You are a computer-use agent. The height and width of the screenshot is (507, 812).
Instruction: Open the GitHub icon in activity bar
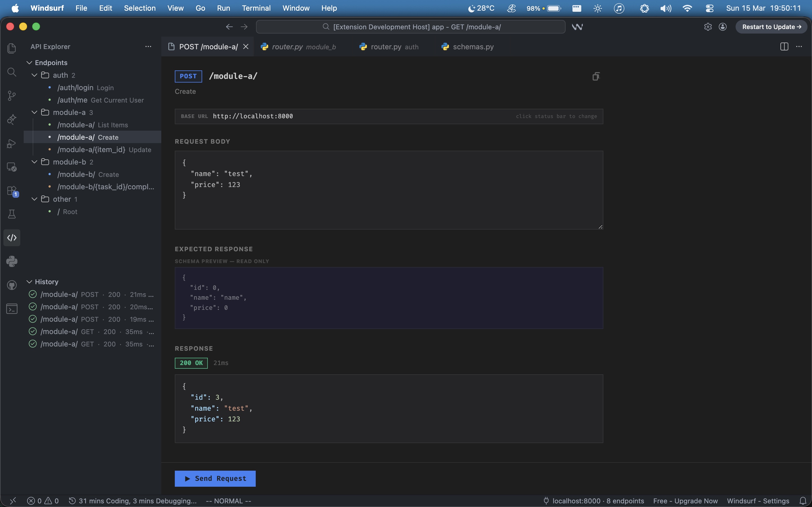pyautogui.click(x=12, y=285)
